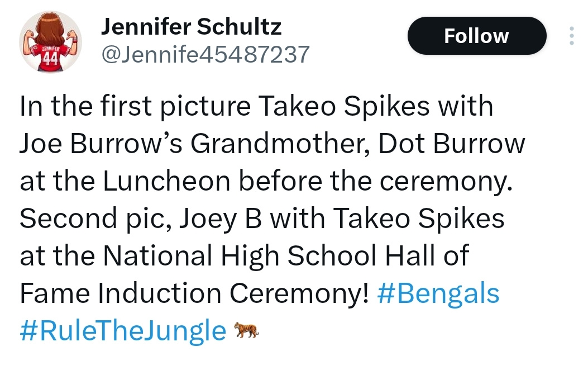Follow Jennifer Schultz with the Follow button
The image size is (588, 370).
(477, 36)
